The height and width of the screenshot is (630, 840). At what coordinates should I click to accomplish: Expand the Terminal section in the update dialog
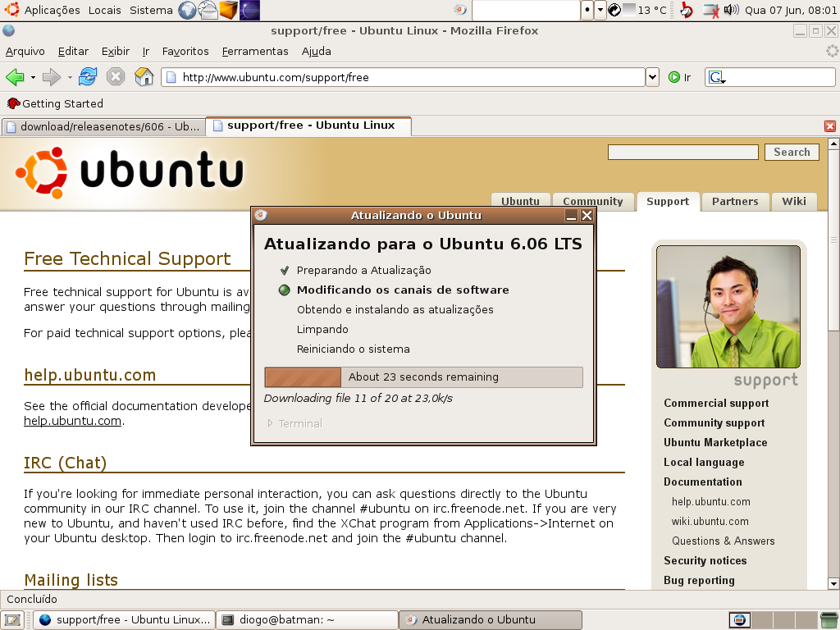pos(294,423)
